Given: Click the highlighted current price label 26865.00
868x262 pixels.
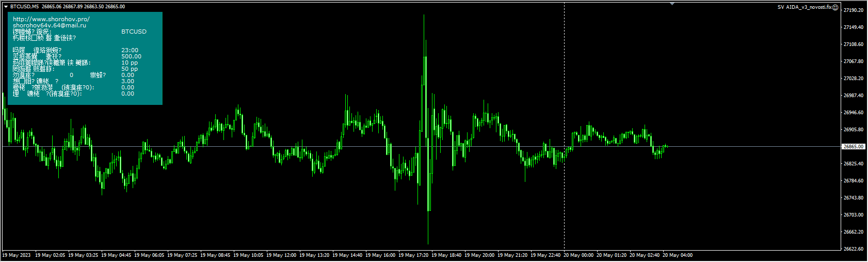Looking at the screenshot, I should pyautogui.click(x=854, y=147).
